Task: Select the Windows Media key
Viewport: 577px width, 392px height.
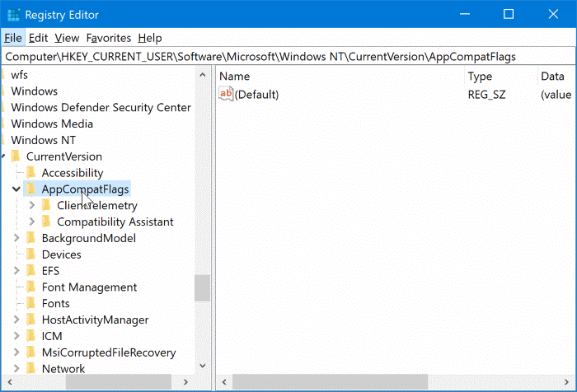Action: click(x=52, y=124)
